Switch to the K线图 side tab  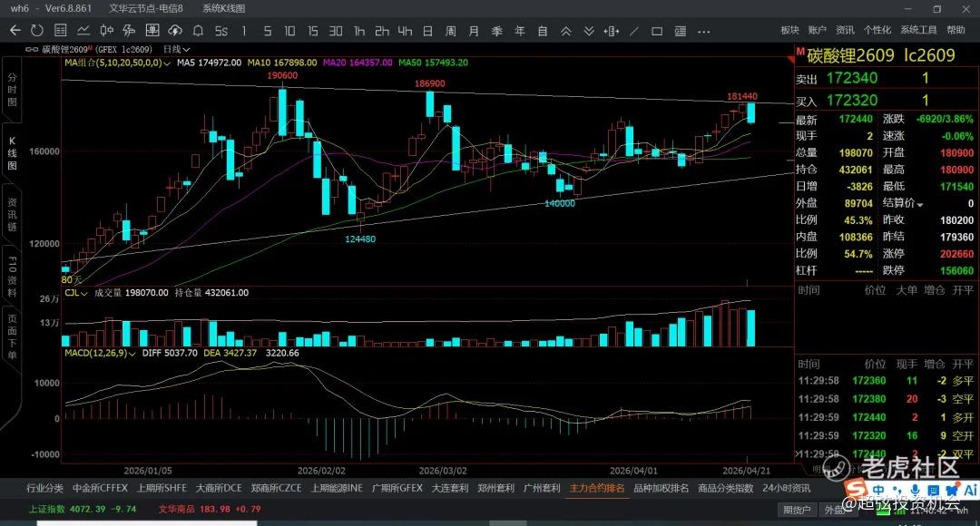point(12,153)
